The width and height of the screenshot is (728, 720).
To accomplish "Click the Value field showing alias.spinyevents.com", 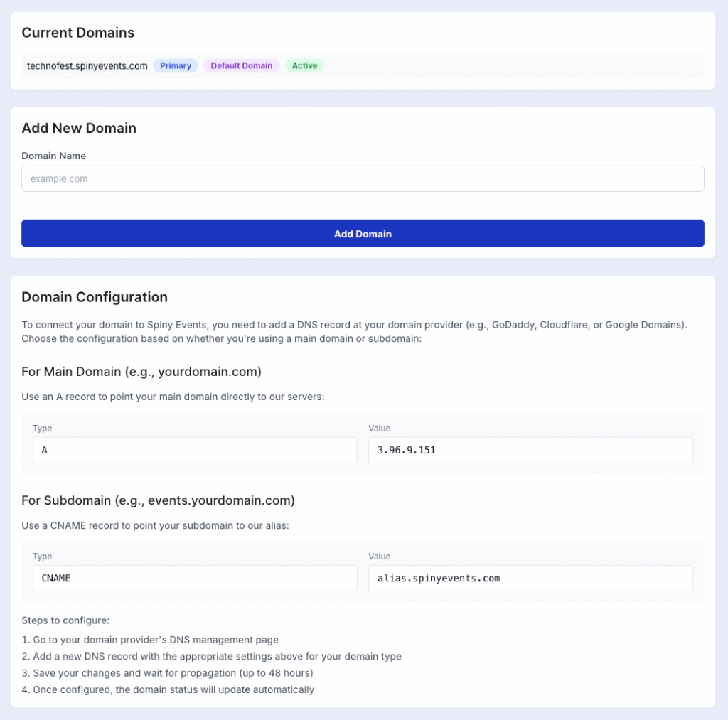I will (x=530, y=578).
